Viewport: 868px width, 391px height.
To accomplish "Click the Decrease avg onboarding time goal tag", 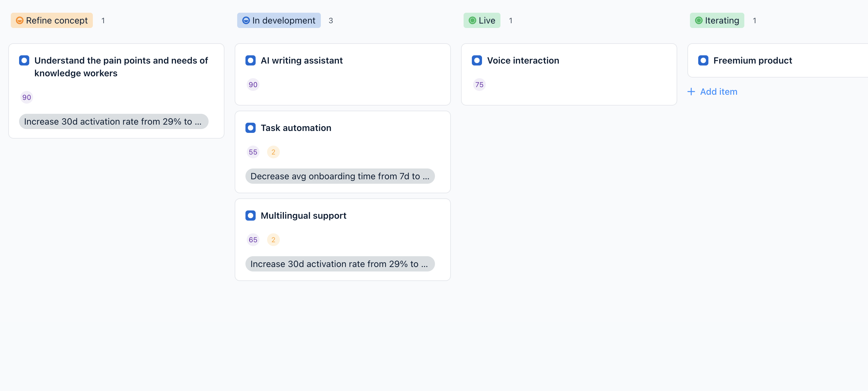I will 340,176.
